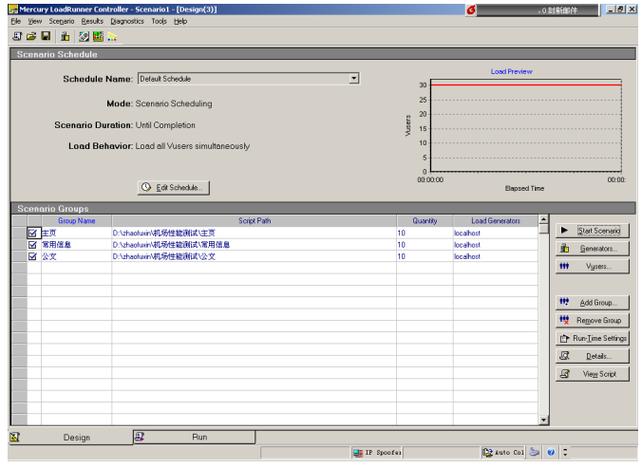Image resolution: width=642 pixels, height=468 pixels.
Task: Click the people icon beside Vusers button
Action: (564, 266)
